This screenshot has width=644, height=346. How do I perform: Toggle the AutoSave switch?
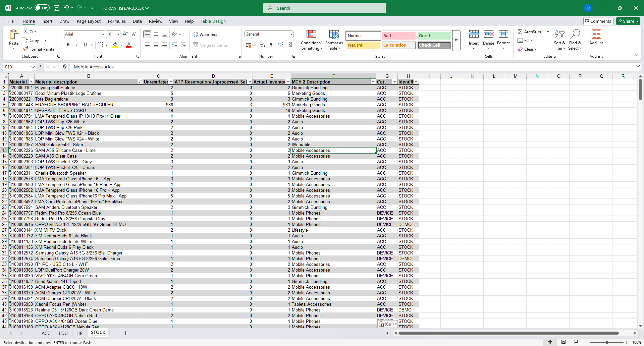pos(42,8)
